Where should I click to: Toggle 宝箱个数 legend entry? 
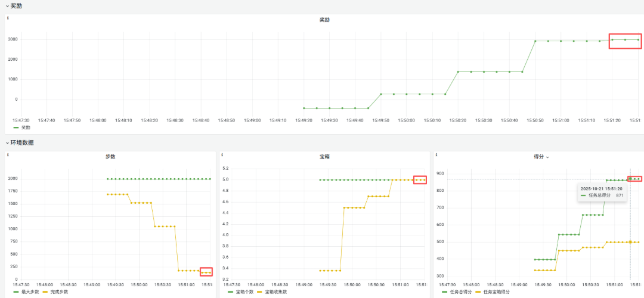[245, 291]
